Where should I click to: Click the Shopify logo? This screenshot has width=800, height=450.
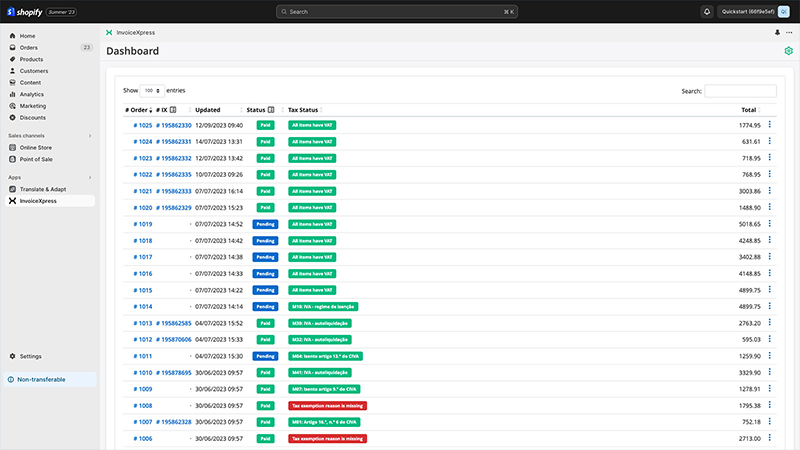(24, 12)
